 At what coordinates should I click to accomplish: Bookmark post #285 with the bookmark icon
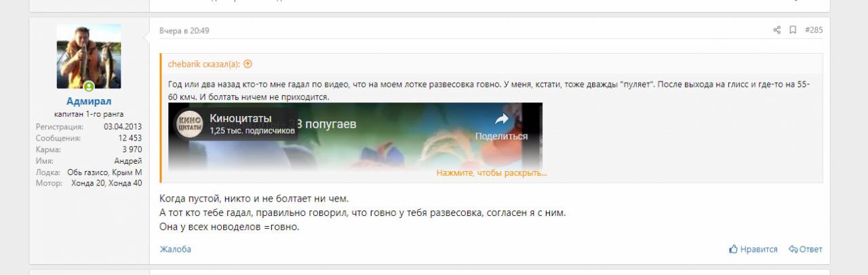[792, 31]
